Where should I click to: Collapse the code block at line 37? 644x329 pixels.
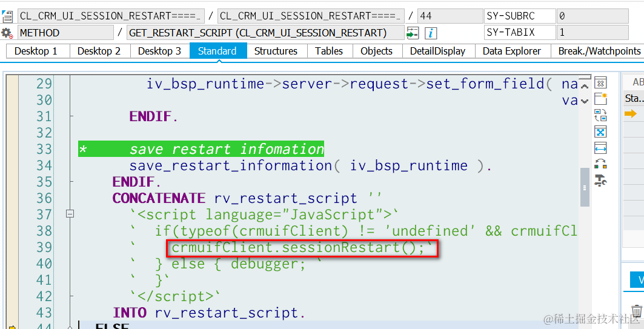pyautogui.click(x=70, y=214)
